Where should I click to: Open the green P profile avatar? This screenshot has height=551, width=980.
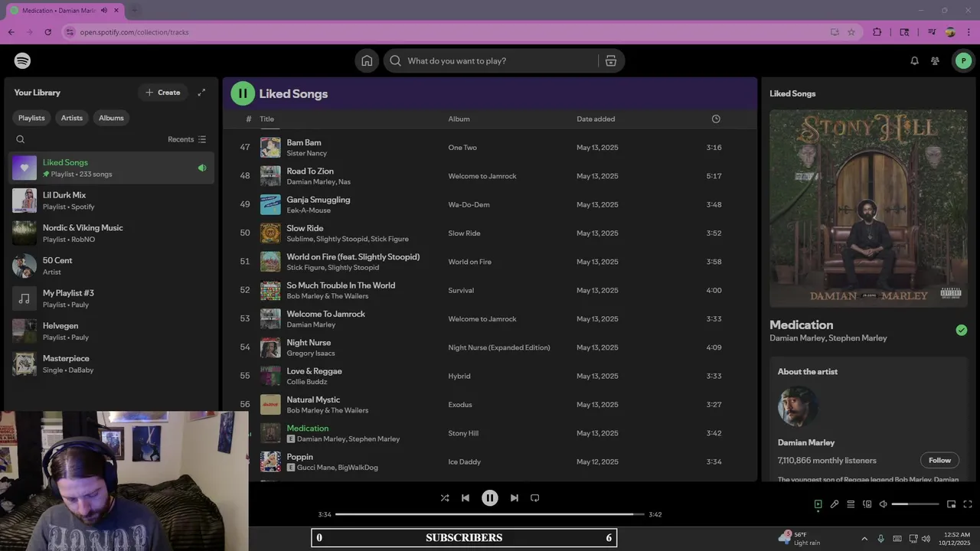pos(963,60)
